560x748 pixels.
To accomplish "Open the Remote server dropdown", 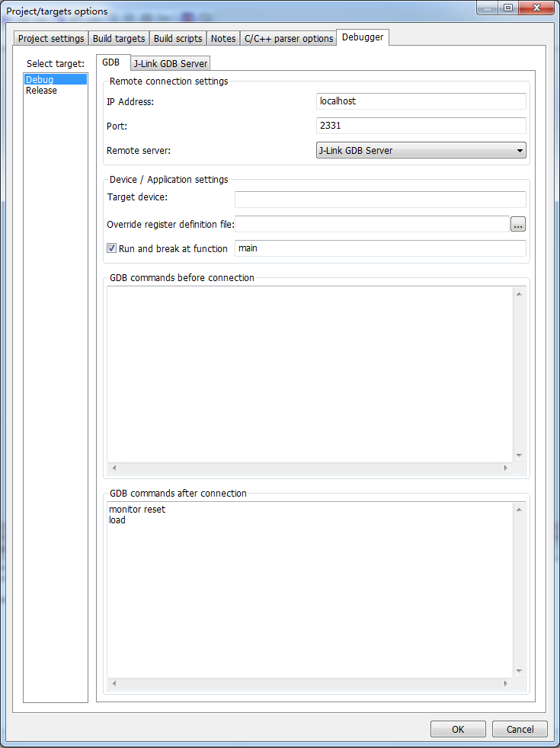I will (421, 150).
